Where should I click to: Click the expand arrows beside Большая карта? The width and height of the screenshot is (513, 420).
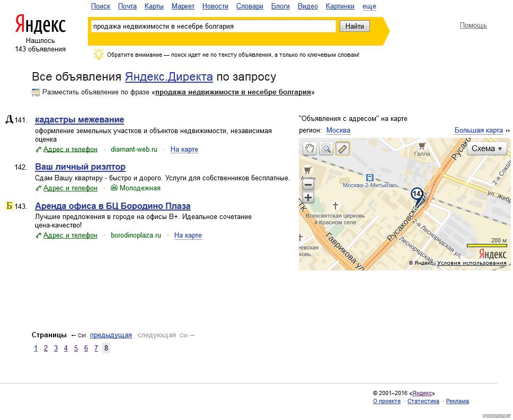tap(508, 130)
